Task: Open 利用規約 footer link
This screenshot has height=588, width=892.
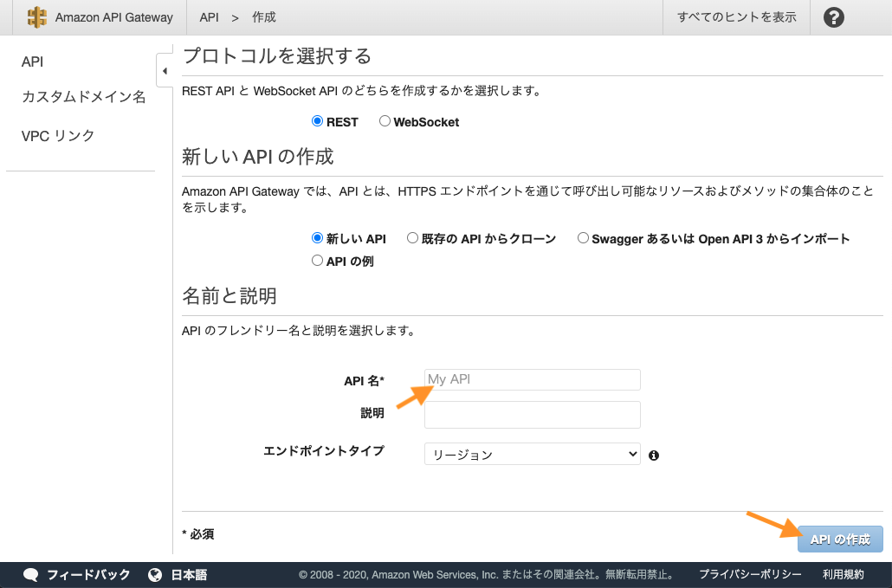Action: (x=844, y=575)
